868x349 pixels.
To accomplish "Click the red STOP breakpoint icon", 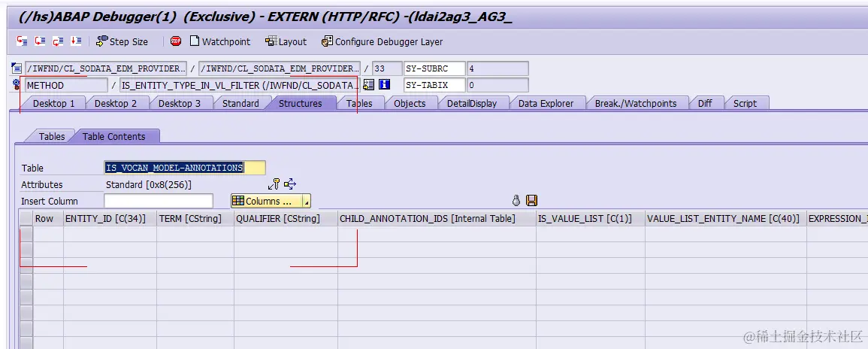I will [x=176, y=41].
